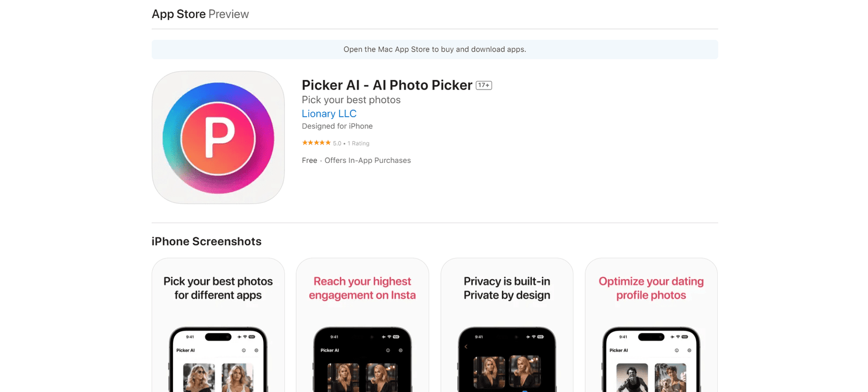868x392 pixels.
Task: Tap the back chevron in the Privacy screenshot
Action: (x=466, y=347)
